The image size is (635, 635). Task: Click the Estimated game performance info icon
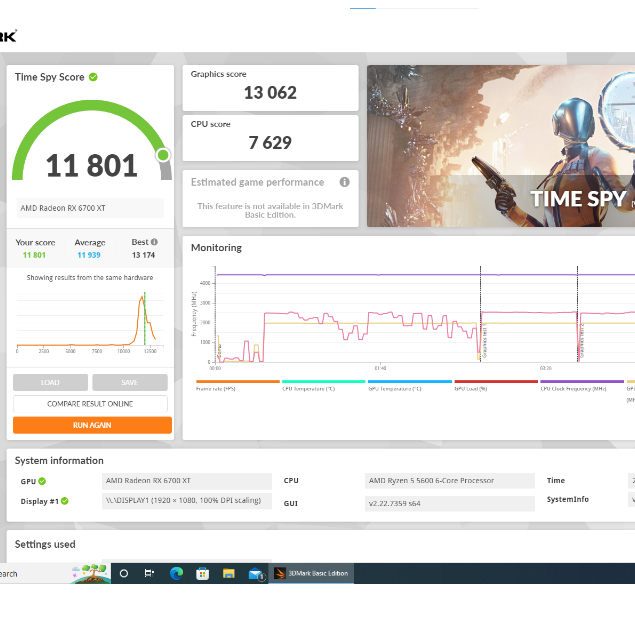[344, 182]
